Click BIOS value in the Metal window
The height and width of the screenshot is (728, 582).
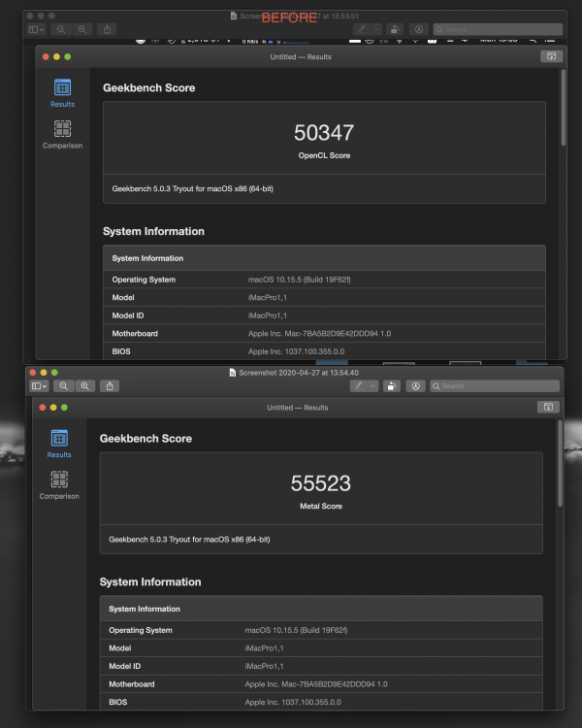coord(293,702)
